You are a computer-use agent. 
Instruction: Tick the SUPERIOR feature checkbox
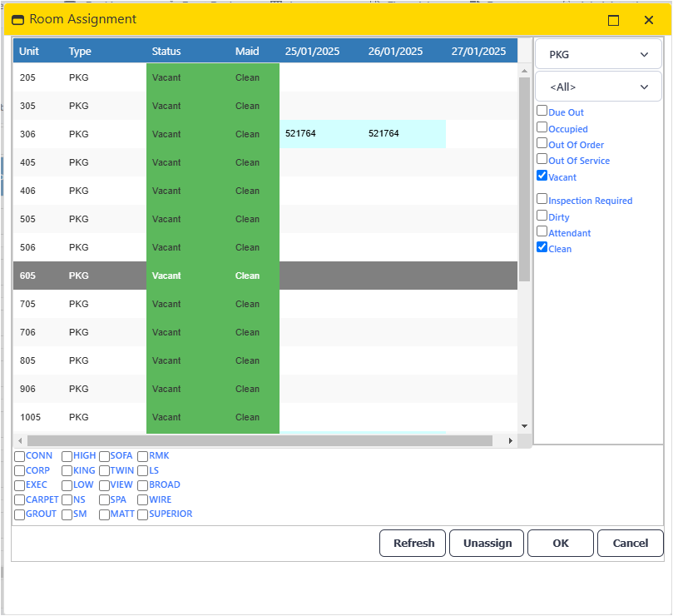142,514
